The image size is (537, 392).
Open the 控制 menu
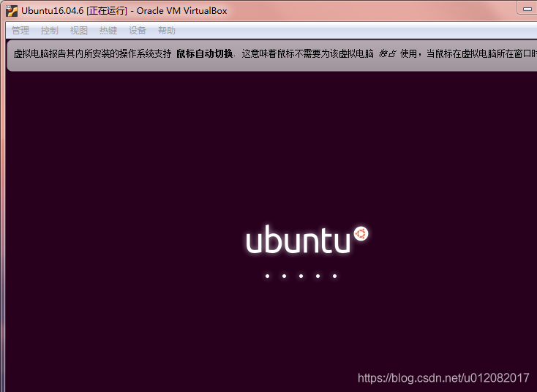point(49,31)
